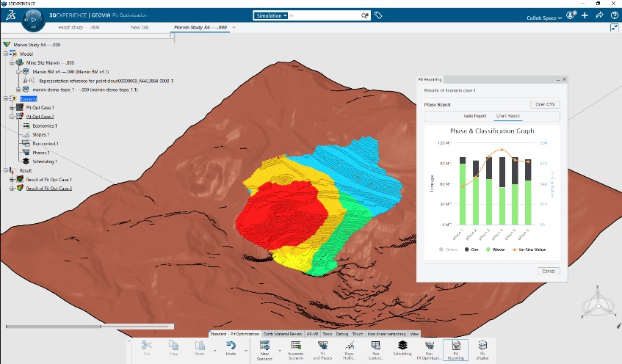Select the Slopes.1 tree node
The width and height of the screenshot is (622, 364).
coord(36,135)
